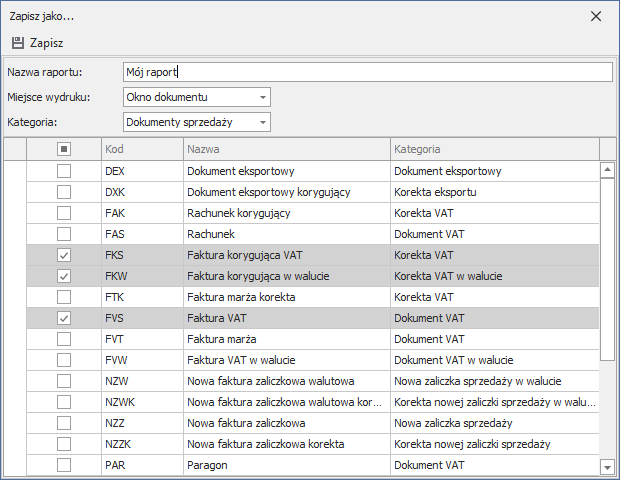
Task: Check the NZWK row checkbox
Action: 64,402
